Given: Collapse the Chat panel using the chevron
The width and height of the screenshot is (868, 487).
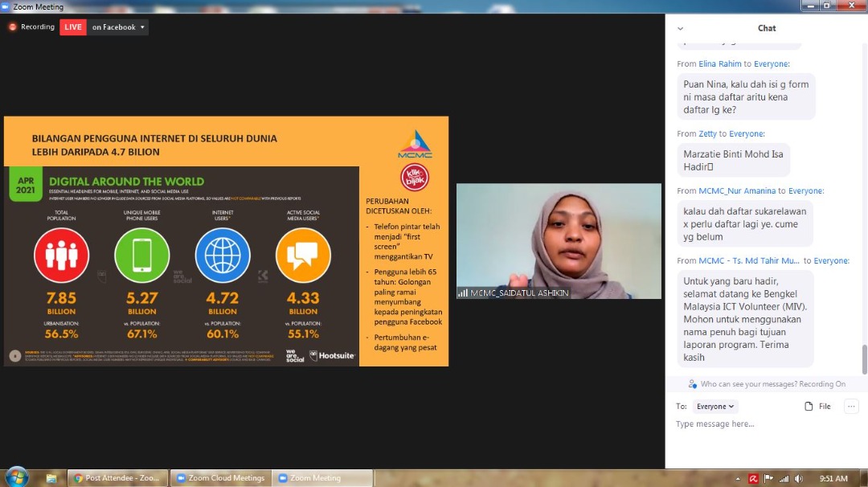Looking at the screenshot, I should pos(681,28).
